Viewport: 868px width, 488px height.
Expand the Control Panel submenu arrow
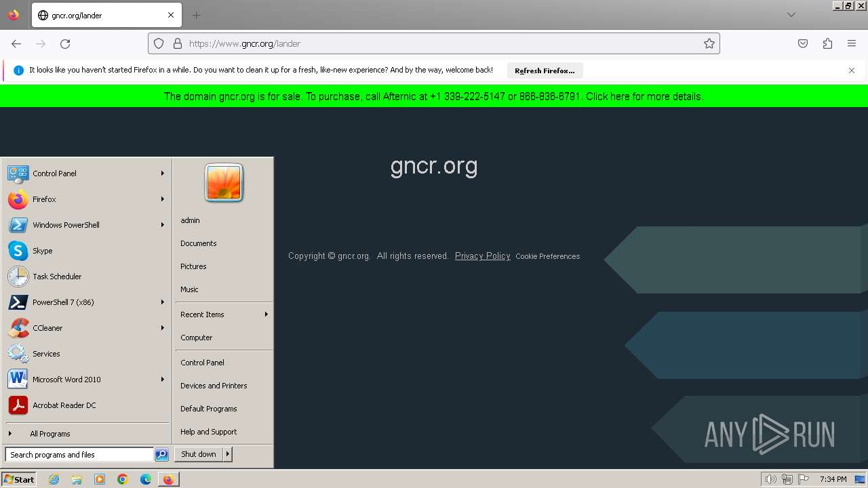click(163, 174)
